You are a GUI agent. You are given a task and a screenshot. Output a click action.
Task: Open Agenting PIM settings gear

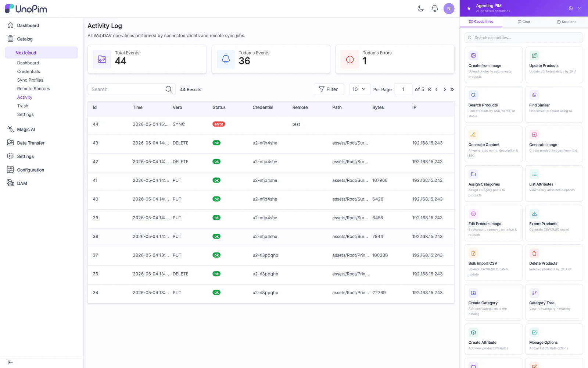click(571, 8)
